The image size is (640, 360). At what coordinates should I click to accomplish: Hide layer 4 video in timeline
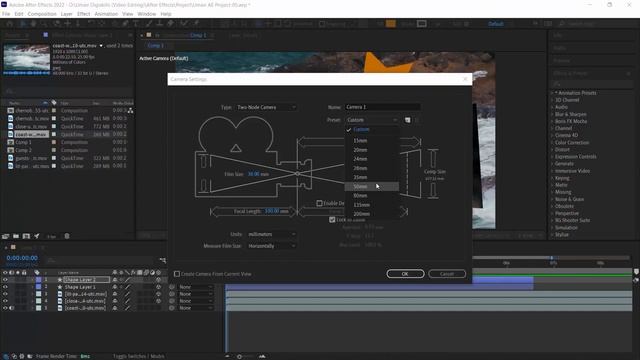pos(5,301)
